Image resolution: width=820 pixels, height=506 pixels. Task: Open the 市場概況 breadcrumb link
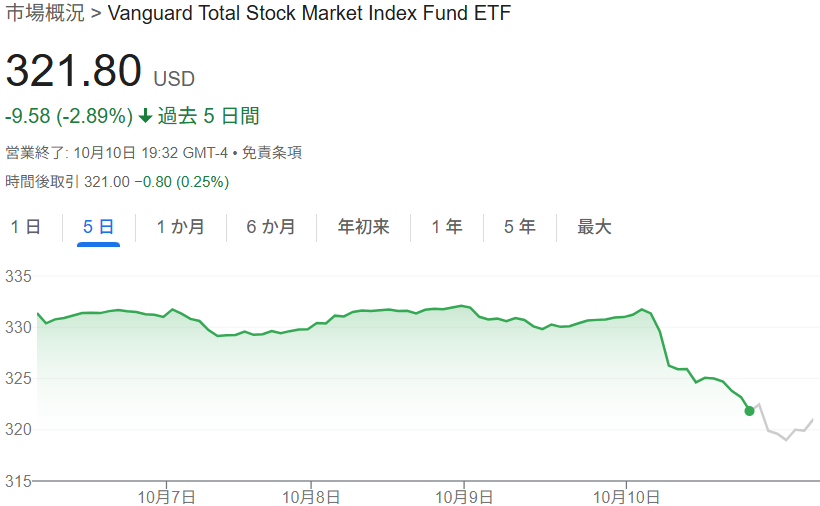(x=45, y=14)
